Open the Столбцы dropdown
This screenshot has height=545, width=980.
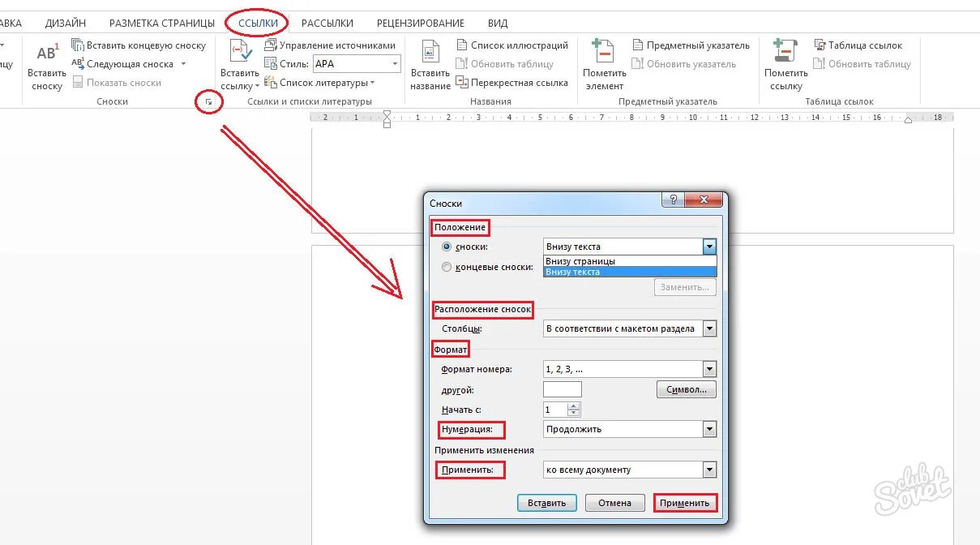point(630,328)
